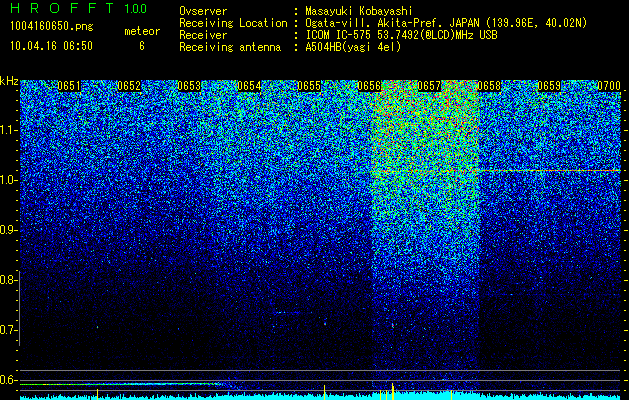Screen dimensions: 629x400
Task: Click the 0654 time marker
Action: click(x=249, y=86)
